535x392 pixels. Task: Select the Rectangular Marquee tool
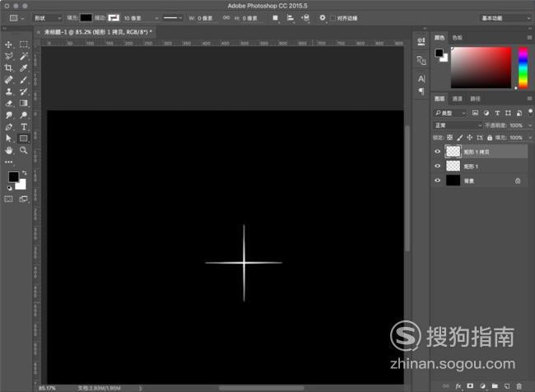pyautogui.click(x=24, y=44)
